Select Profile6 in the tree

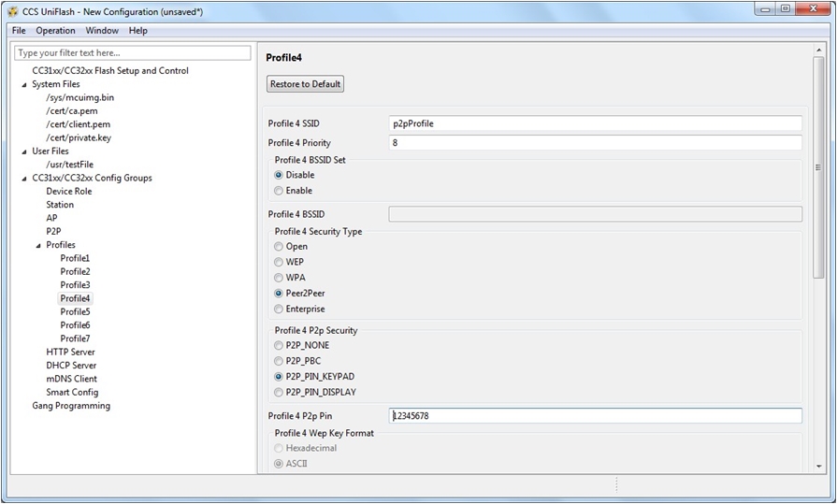pos(75,324)
